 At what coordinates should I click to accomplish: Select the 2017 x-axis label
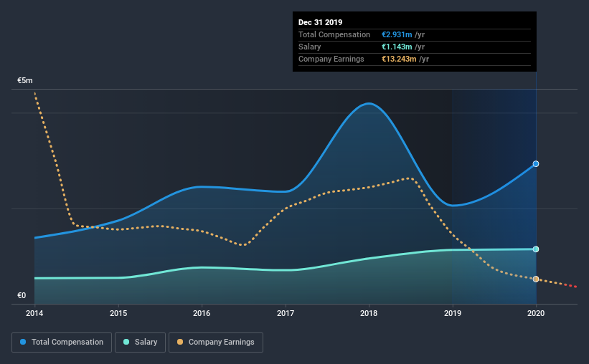286,313
